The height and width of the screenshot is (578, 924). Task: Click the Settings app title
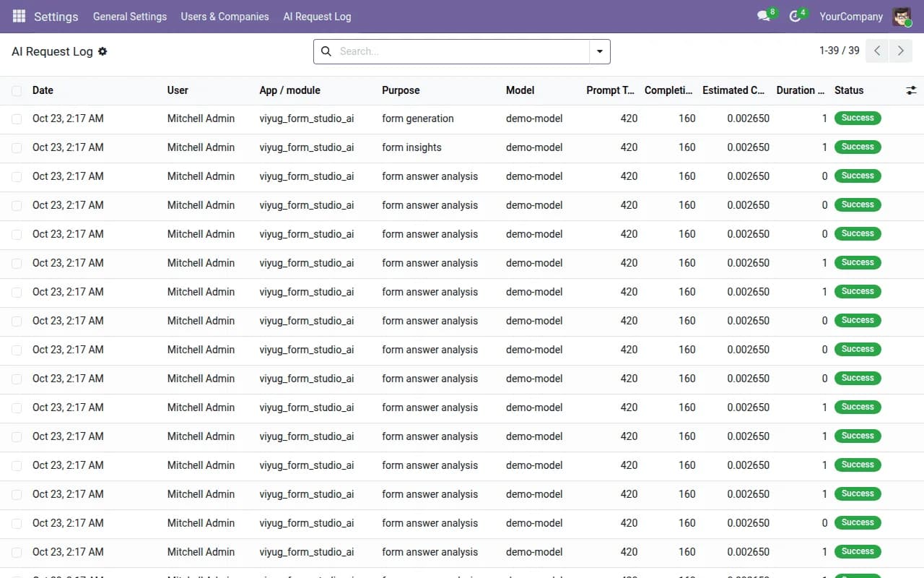pos(56,16)
